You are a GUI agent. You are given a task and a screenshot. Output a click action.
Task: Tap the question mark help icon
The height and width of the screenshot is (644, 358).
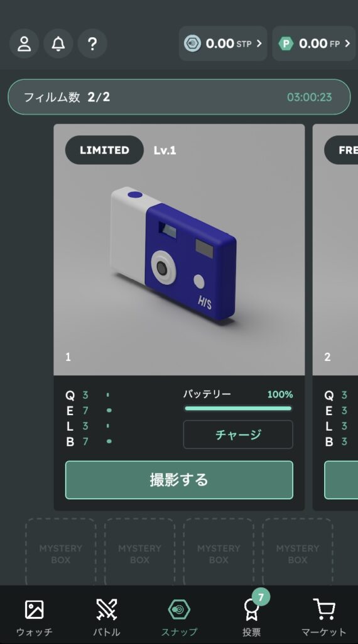point(92,43)
